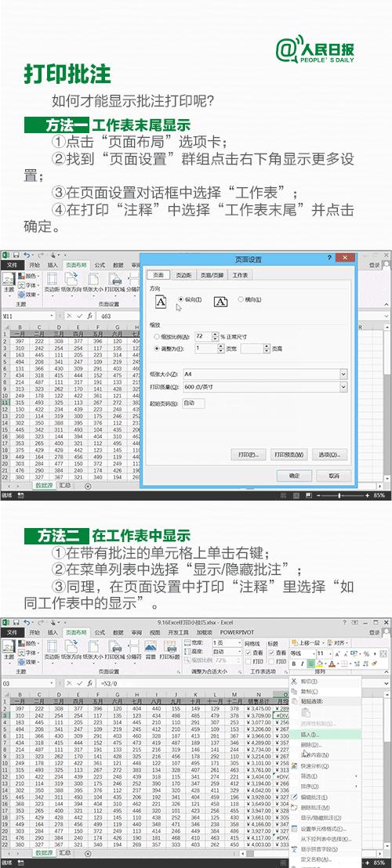Screen dimensions: 392x868
Task: Click 页边距 icon in the 9.16Excel window ribbon
Action: [52, 647]
